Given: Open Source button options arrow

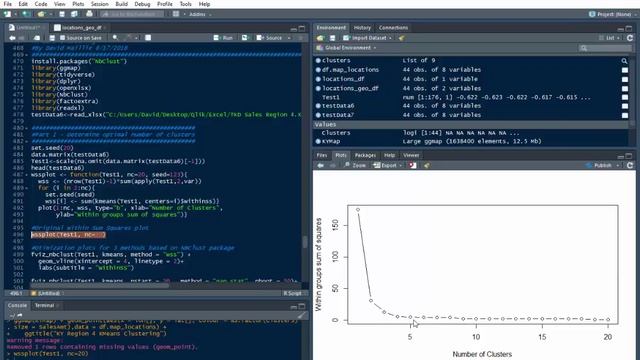Looking at the screenshot, I should point(289,38).
